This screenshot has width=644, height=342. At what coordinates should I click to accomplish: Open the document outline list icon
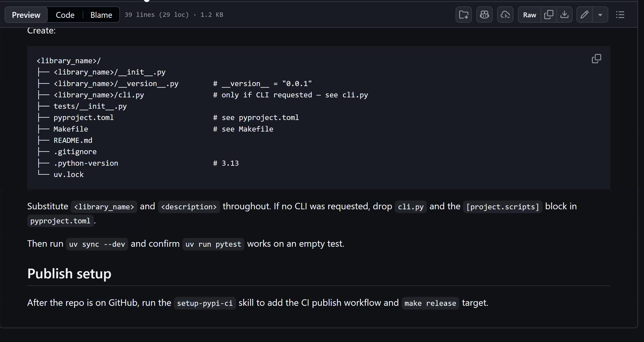(620, 15)
